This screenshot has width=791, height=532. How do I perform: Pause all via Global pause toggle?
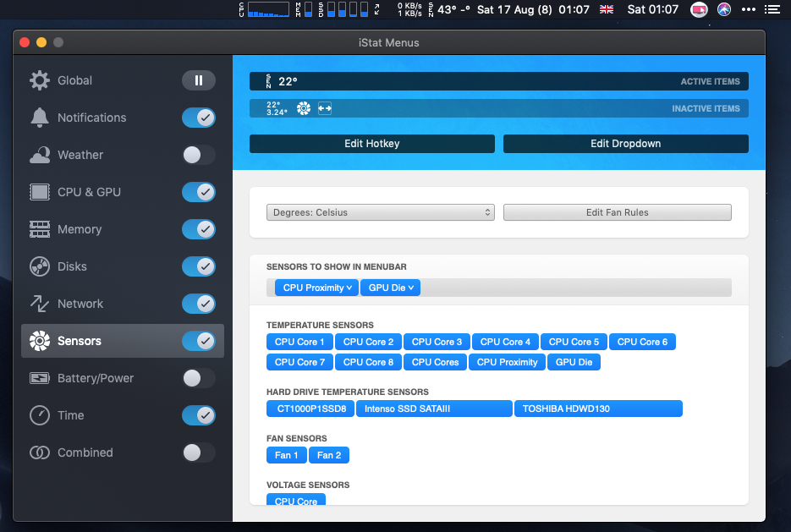coord(199,80)
